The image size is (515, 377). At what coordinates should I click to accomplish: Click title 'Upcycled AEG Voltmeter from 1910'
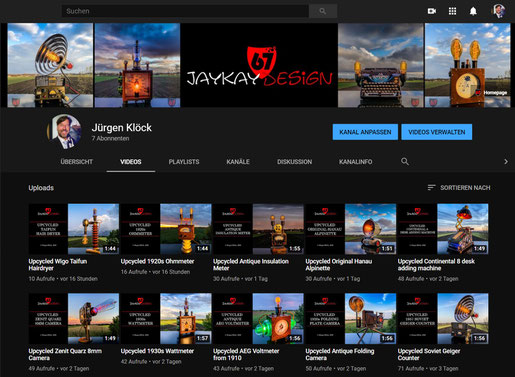click(246, 354)
